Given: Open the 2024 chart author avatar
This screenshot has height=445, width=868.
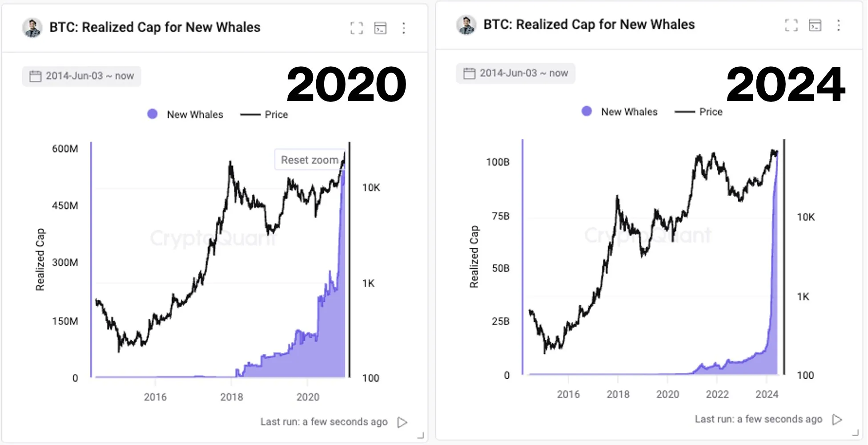Looking at the screenshot, I should (x=466, y=25).
